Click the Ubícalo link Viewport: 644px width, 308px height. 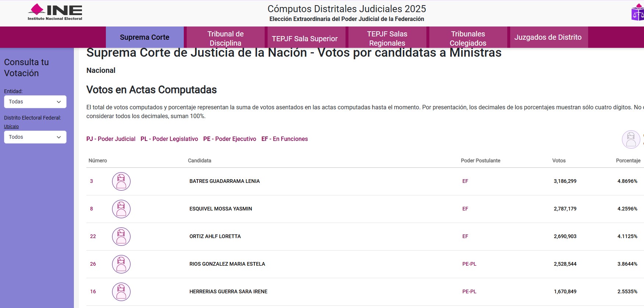pos(11,127)
